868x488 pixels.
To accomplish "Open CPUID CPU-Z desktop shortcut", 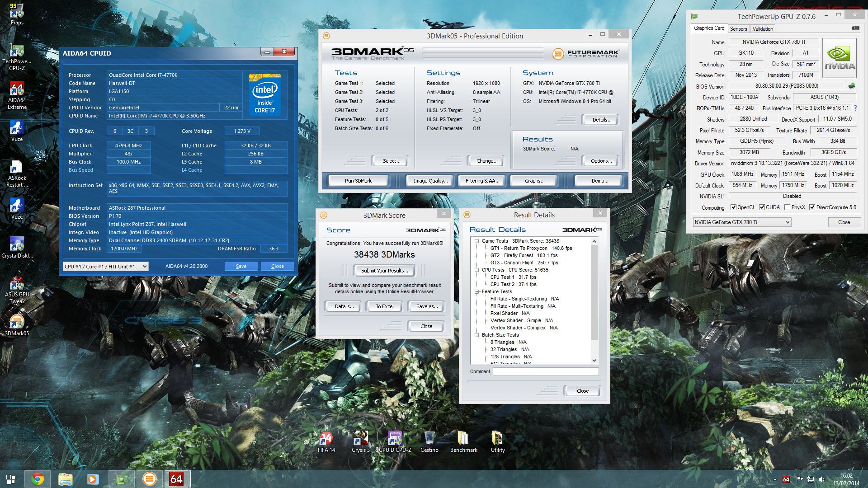I will (x=395, y=442).
